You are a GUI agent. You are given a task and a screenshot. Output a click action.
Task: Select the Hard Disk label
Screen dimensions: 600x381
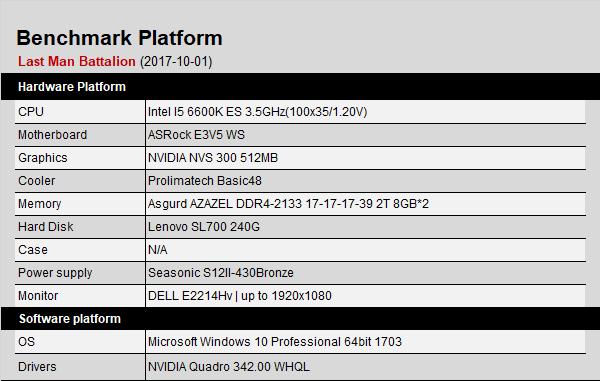pyautogui.click(x=46, y=226)
